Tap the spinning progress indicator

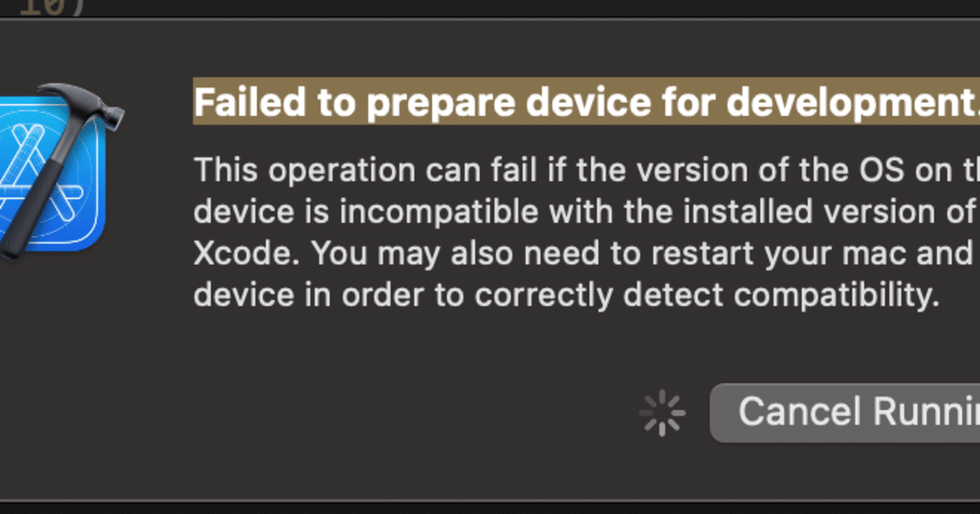click(661, 412)
